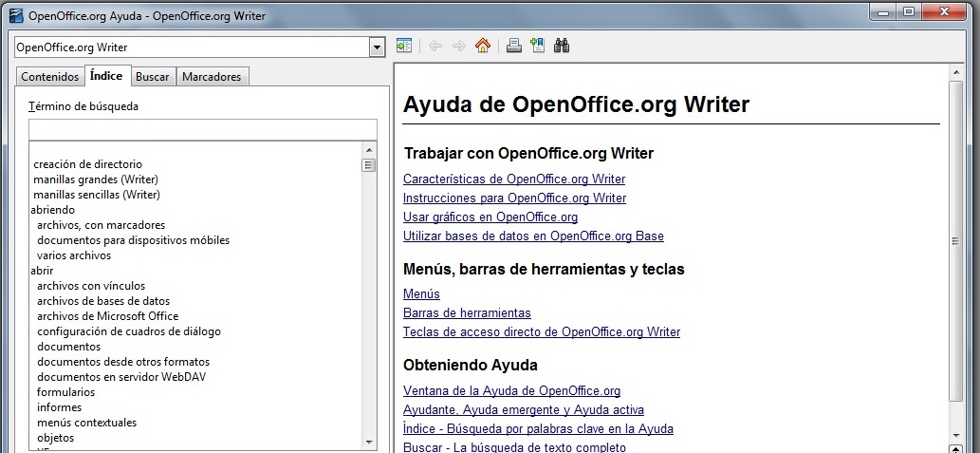The image size is (980, 453).
Task: Click index list scrollbar up arrow
Action: click(x=368, y=150)
